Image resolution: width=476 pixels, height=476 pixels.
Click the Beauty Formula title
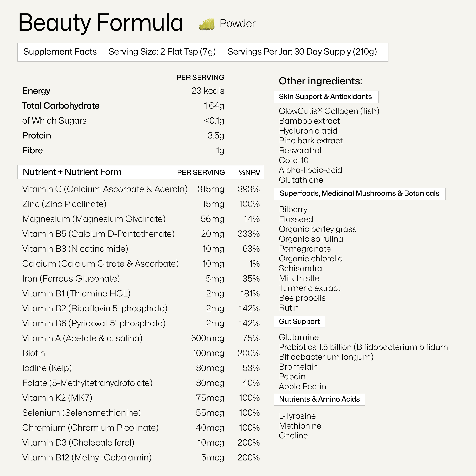pos(101,23)
